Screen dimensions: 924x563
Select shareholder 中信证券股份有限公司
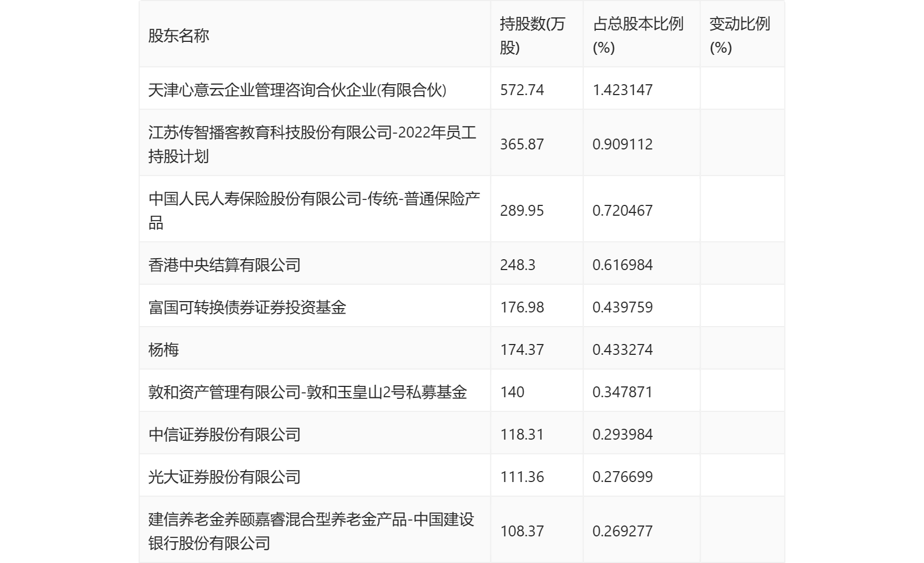224,434
